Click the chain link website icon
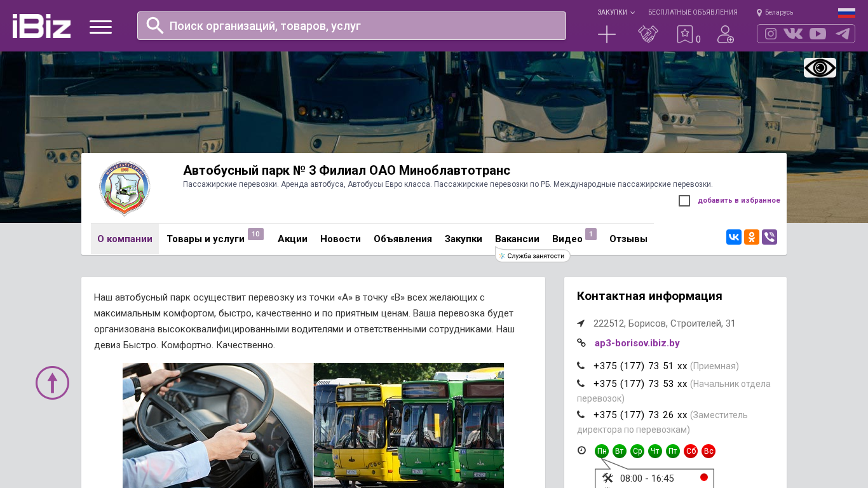Viewport: 868px width, 488px height. pos(581,343)
